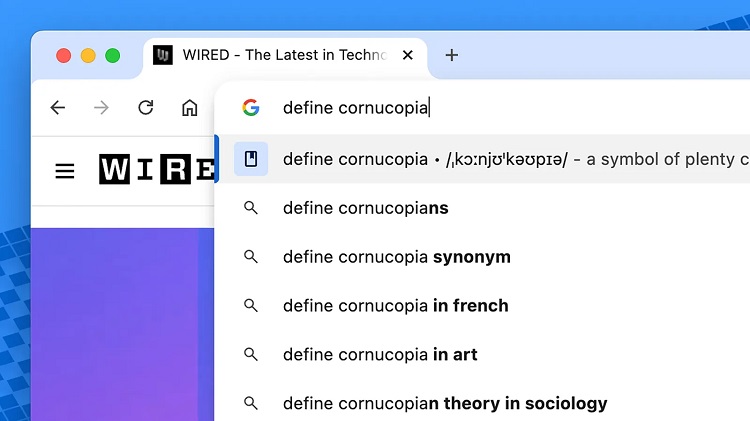This screenshot has height=421, width=750.
Task: Open a new tab with plus button
Action: pos(452,55)
